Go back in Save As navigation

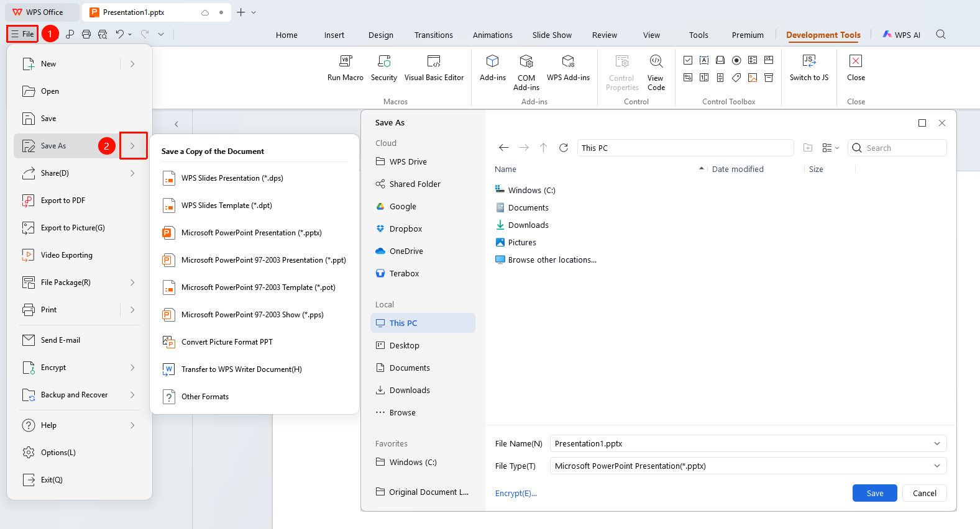coord(504,148)
